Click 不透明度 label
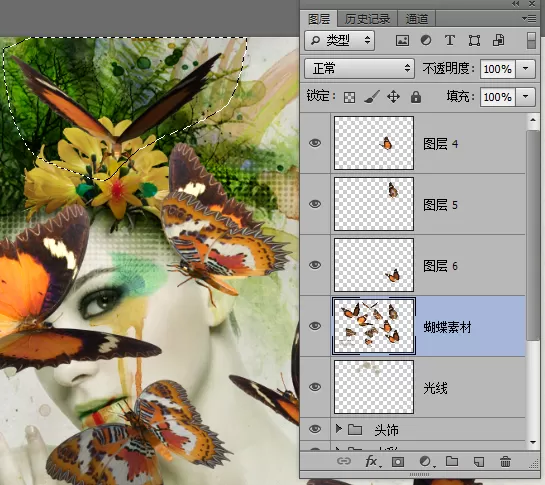The width and height of the screenshot is (545, 485). [448, 68]
